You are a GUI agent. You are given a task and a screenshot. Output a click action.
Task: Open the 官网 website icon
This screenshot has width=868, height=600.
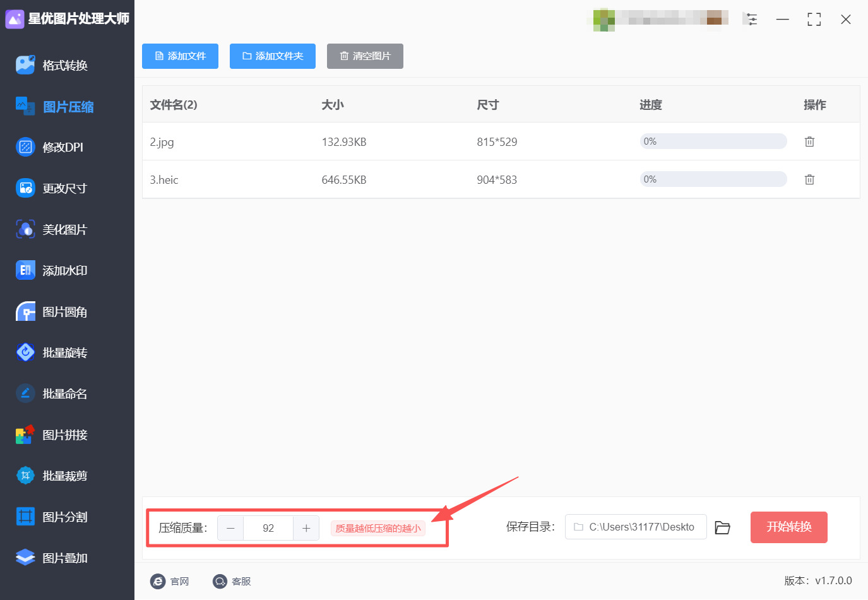tap(157, 581)
